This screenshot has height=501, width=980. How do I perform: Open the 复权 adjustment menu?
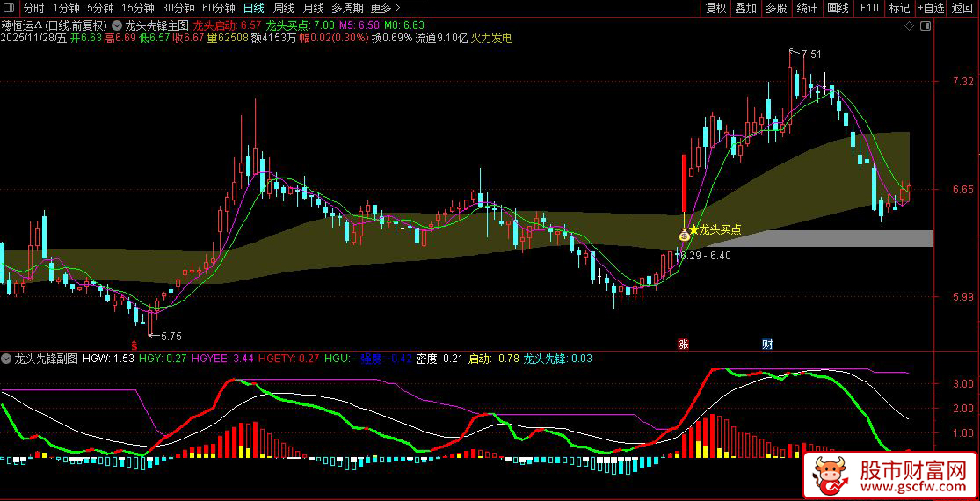coord(715,8)
